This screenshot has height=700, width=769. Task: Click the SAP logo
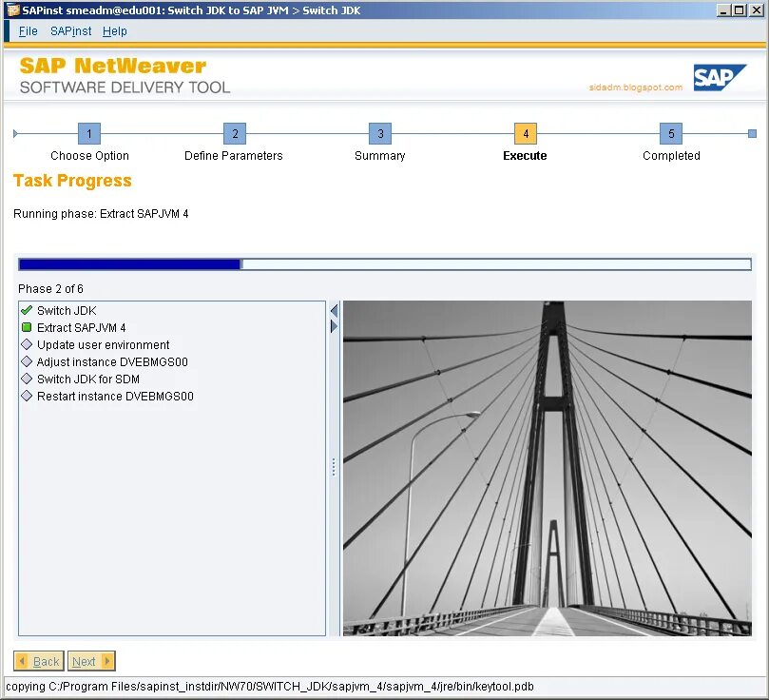point(720,77)
